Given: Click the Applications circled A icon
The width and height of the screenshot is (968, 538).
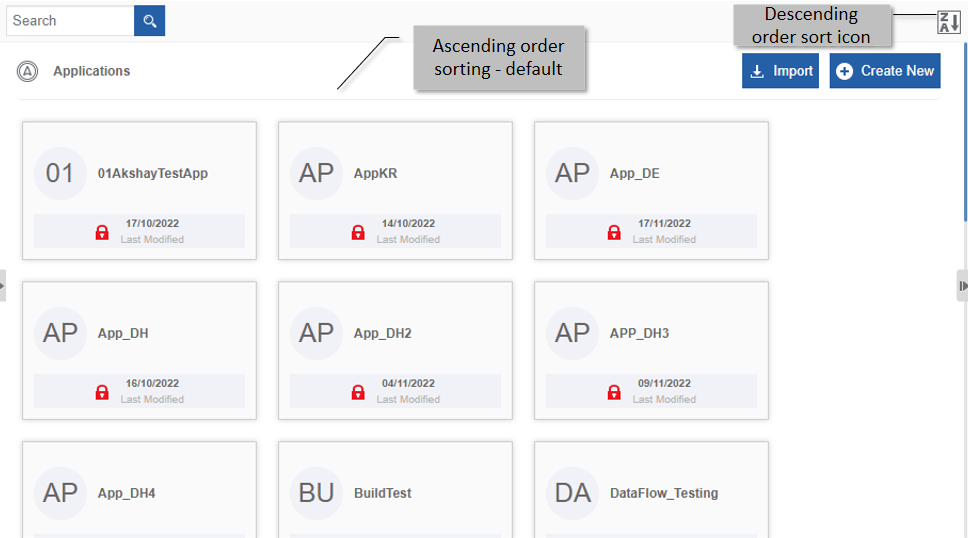Looking at the screenshot, I should (27, 71).
